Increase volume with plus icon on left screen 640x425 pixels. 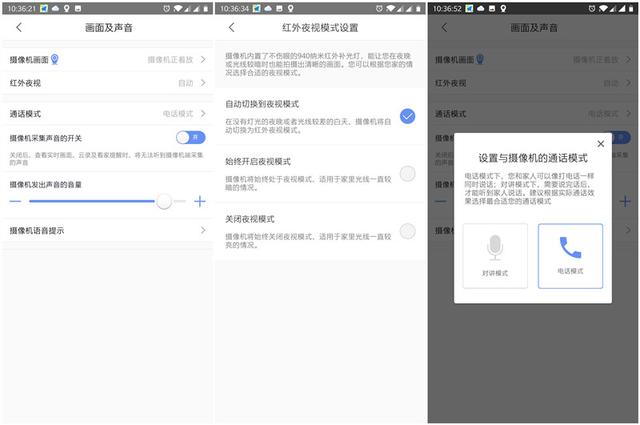pyautogui.click(x=200, y=201)
